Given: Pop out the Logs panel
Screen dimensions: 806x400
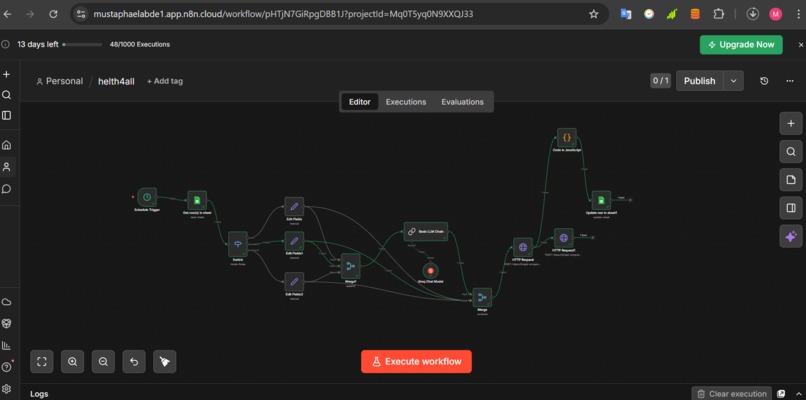Looking at the screenshot, I should [781, 394].
